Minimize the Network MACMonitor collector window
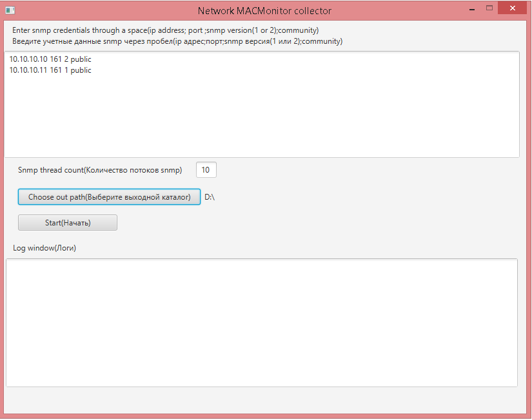 click(471, 9)
